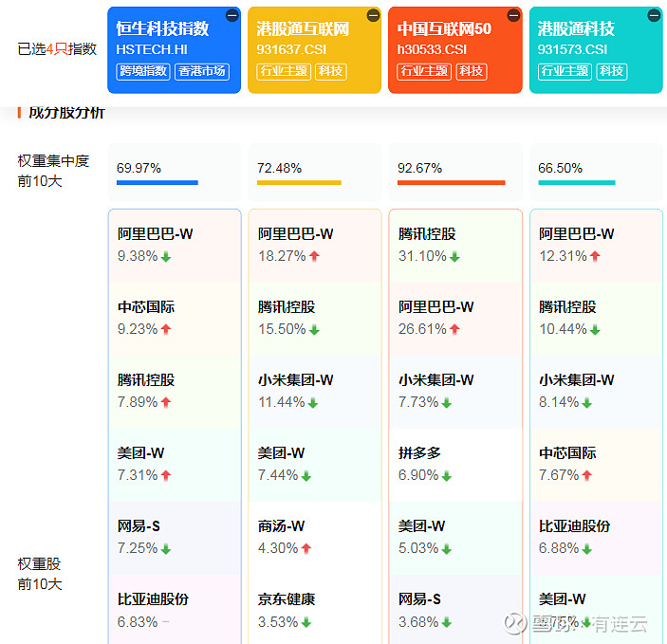The image size is (667, 644).
Task: Click the 行业主题 tag on 中国互联网50
Action: [x=424, y=71]
